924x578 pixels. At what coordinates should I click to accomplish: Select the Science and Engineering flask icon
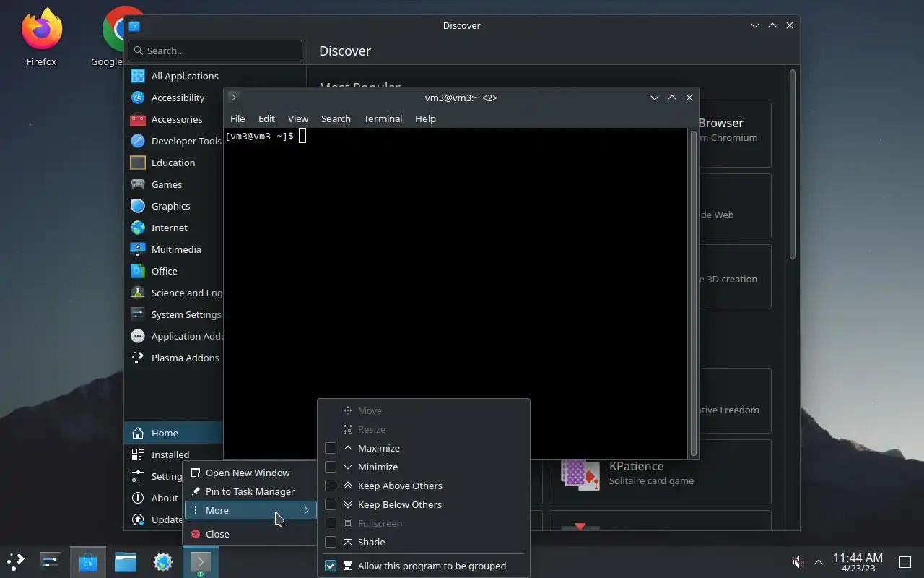click(138, 293)
